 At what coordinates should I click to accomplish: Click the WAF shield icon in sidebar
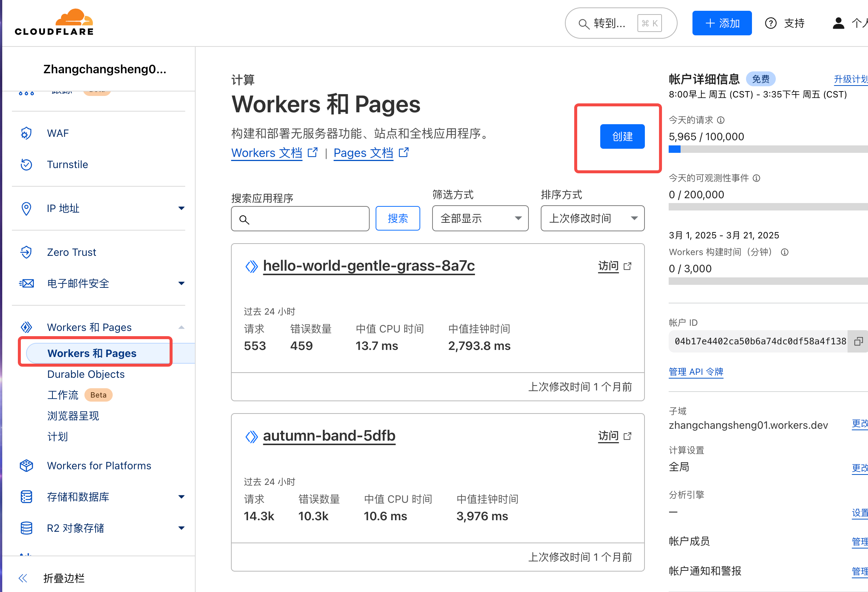click(x=26, y=133)
